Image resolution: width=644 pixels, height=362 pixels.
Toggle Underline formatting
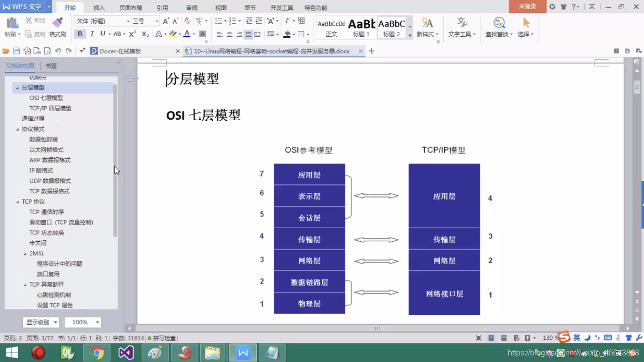pos(102,34)
